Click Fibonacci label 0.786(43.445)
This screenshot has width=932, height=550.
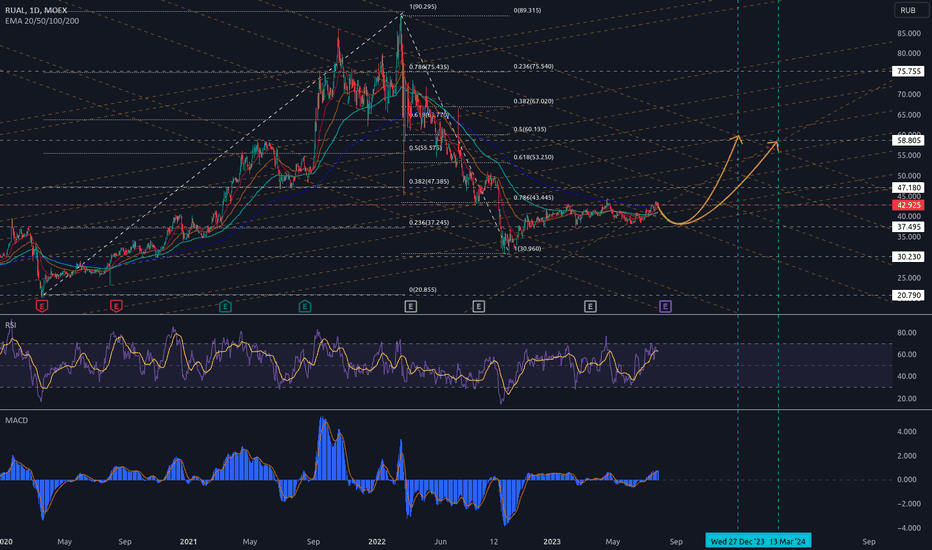tap(533, 197)
